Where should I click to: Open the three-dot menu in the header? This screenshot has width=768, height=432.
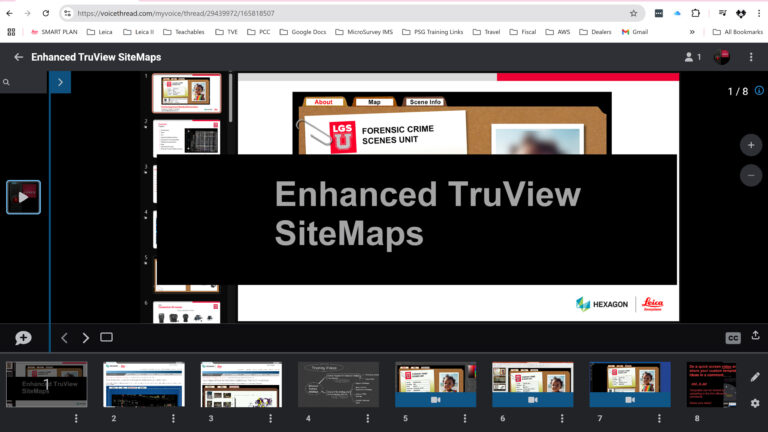point(750,57)
